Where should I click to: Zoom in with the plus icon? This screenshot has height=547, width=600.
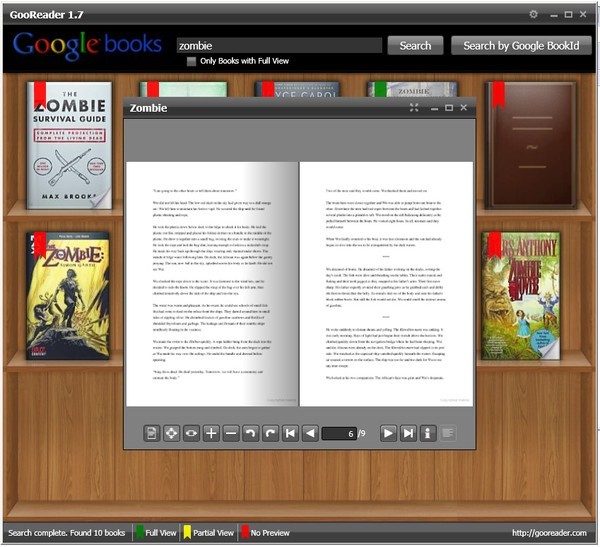click(211, 433)
